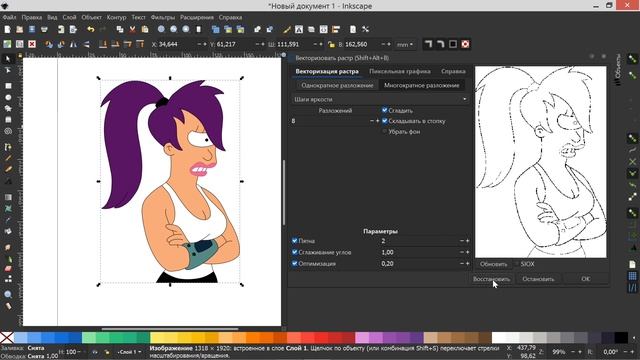Click the Deselect red X icon

[32, 44]
